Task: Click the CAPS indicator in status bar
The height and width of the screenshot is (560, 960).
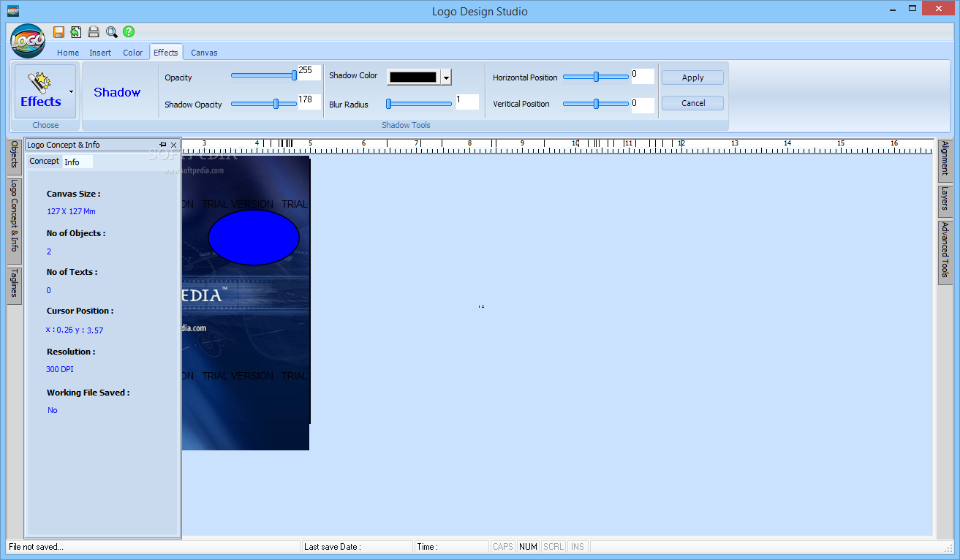Action: pyautogui.click(x=503, y=547)
